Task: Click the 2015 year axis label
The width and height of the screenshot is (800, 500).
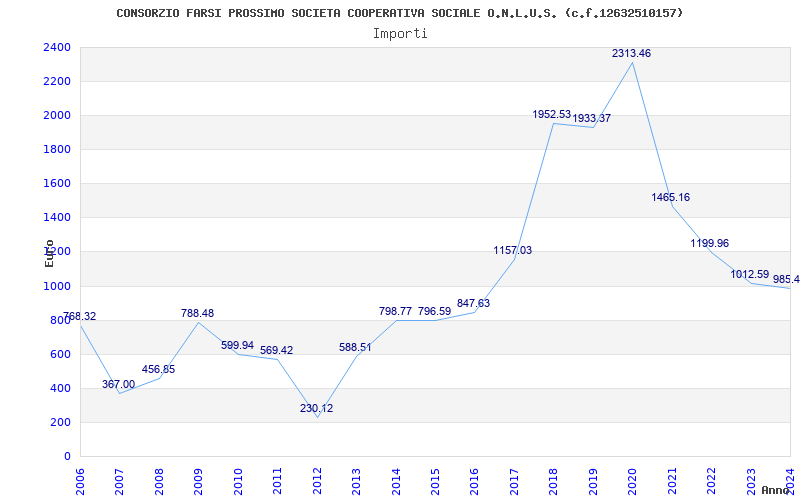Action: point(436,481)
